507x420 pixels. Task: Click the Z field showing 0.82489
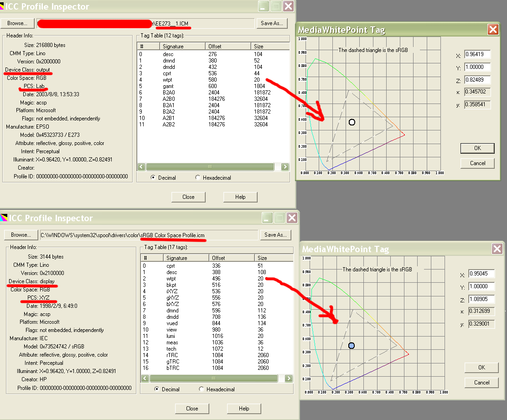coord(477,79)
